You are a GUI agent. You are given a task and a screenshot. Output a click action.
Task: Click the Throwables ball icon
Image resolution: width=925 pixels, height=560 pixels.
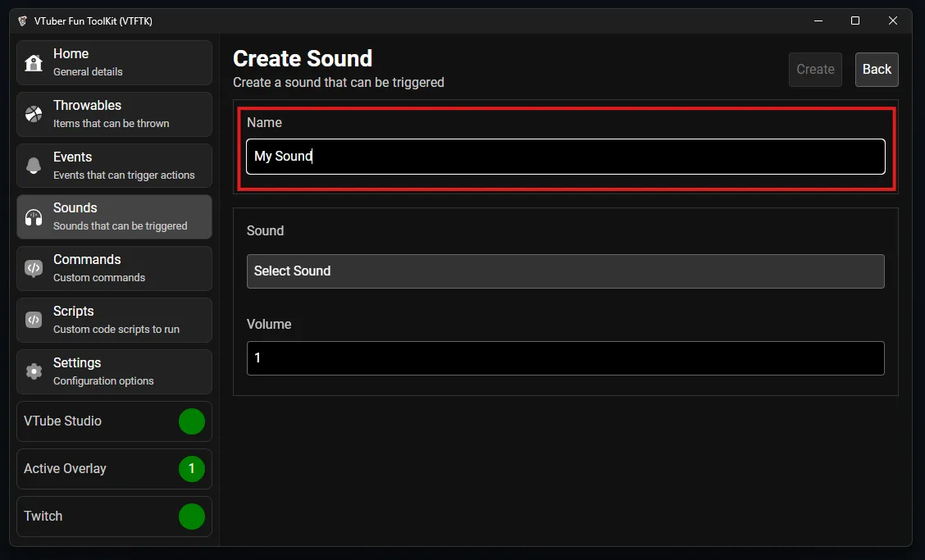pyautogui.click(x=34, y=114)
